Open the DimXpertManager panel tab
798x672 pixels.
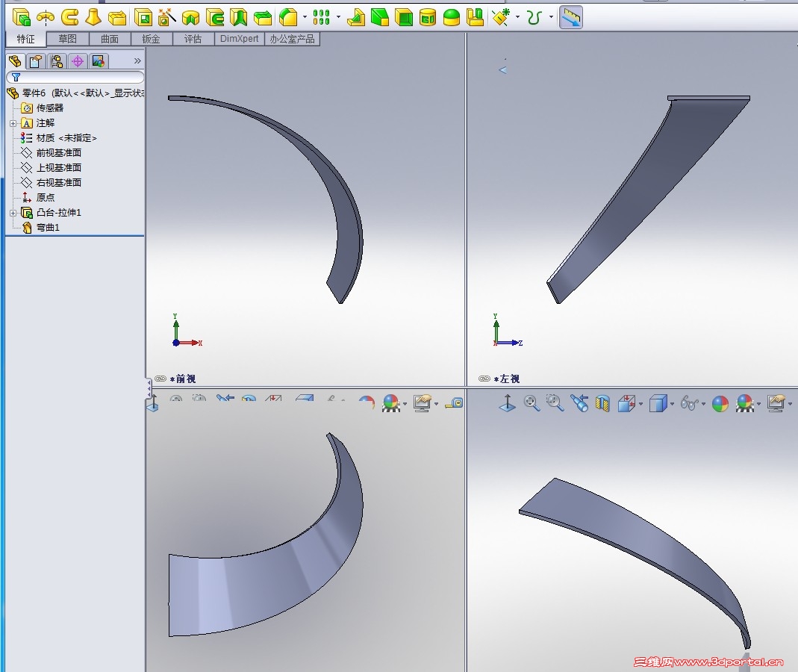click(x=78, y=61)
